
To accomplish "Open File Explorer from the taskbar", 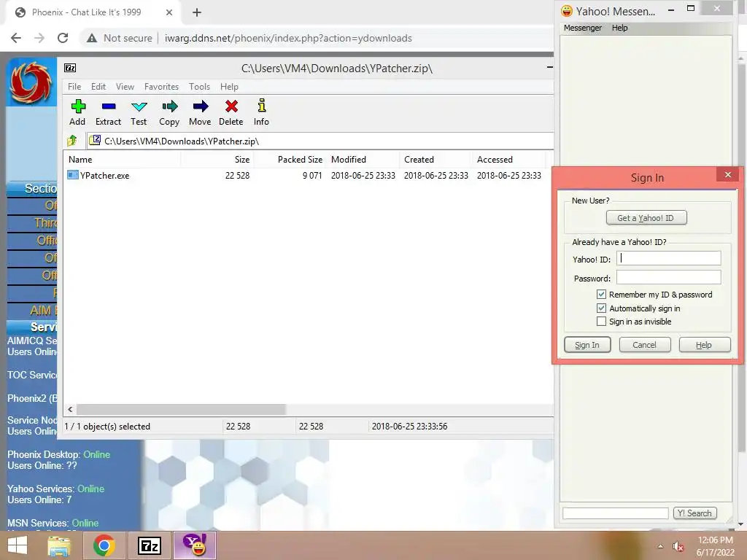I will 59,545.
